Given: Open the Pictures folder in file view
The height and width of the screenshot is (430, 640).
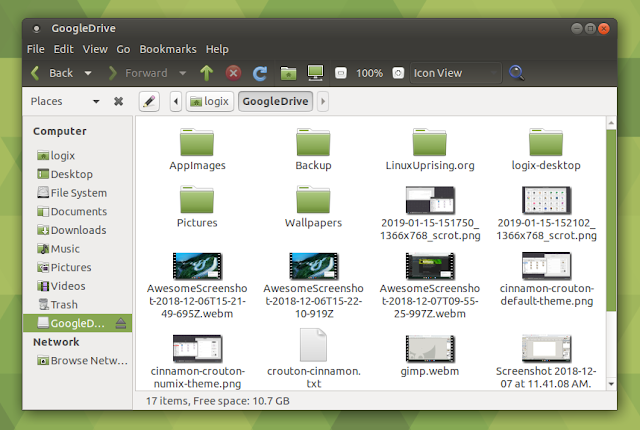Looking at the screenshot, I should [x=197, y=207].
